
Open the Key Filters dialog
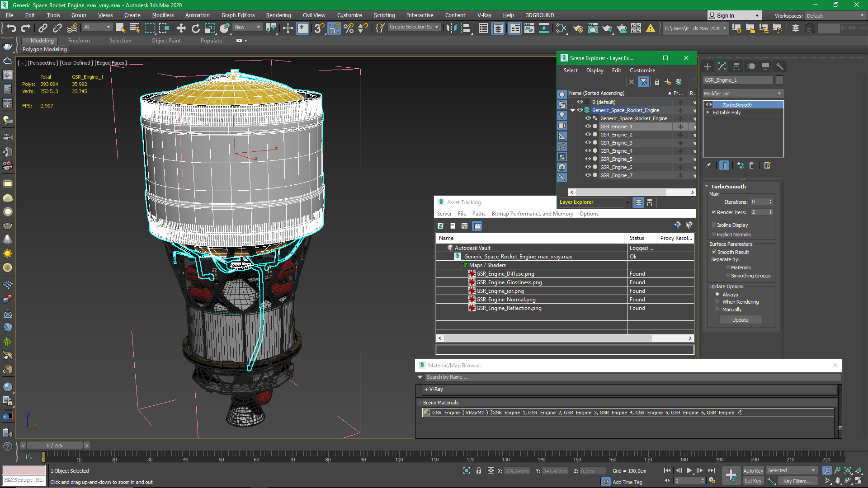coord(797,481)
